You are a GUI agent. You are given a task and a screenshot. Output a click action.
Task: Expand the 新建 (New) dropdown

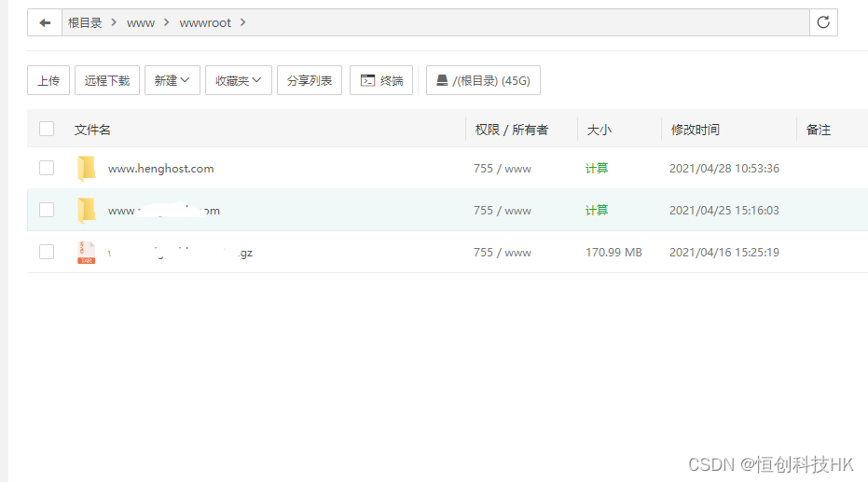click(172, 81)
